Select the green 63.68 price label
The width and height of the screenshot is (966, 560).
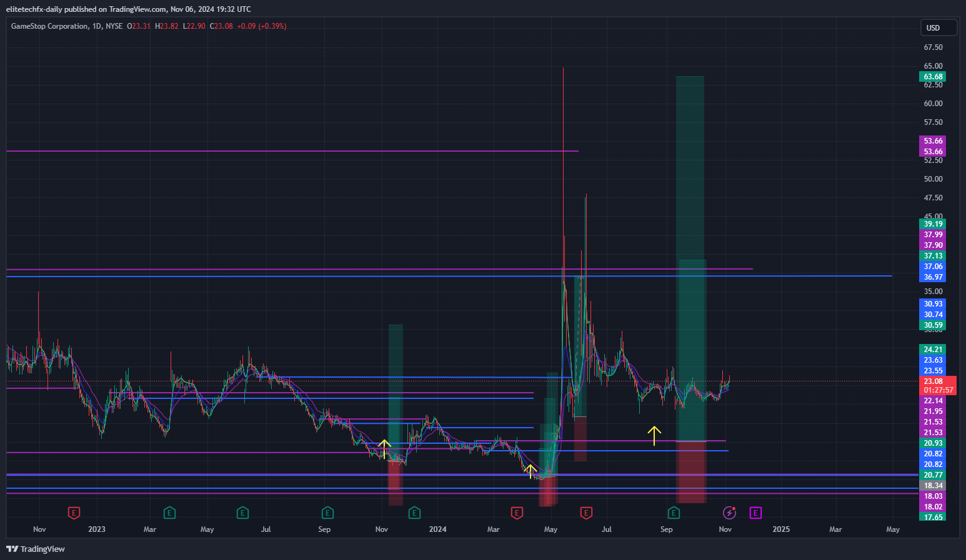[x=932, y=77]
